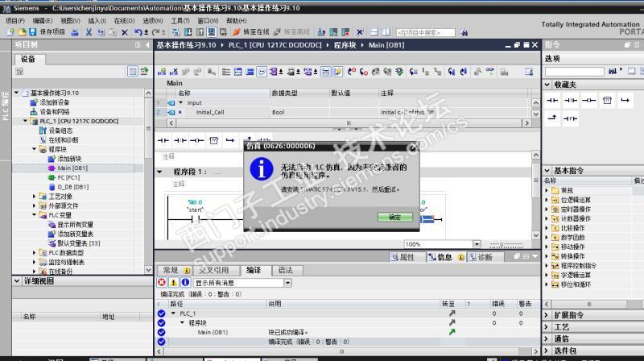Go online using 转至在线
This screenshot has height=361, width=644.
point(250,32)
